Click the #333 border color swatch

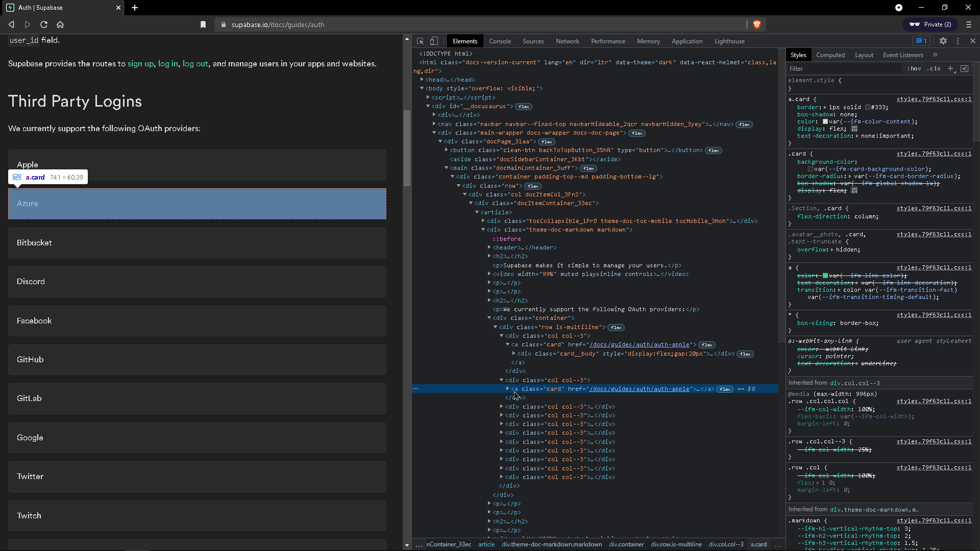[x=868, y=107]
